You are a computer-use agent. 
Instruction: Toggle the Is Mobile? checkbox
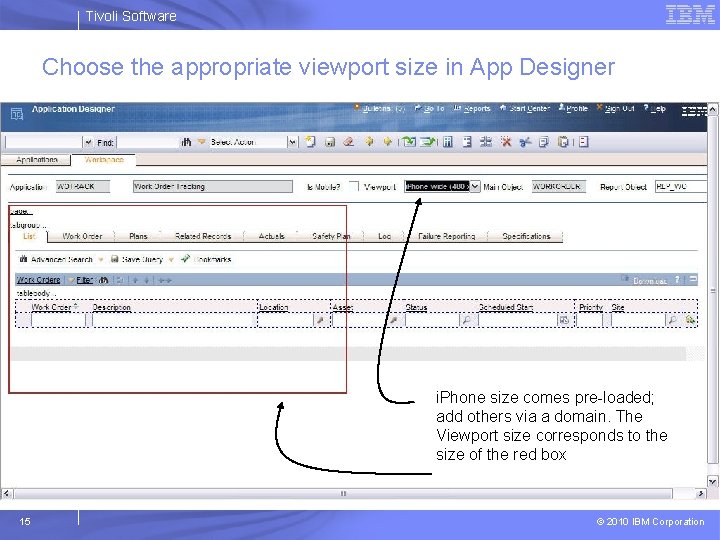pyautogui.click(x=354, y=186)
